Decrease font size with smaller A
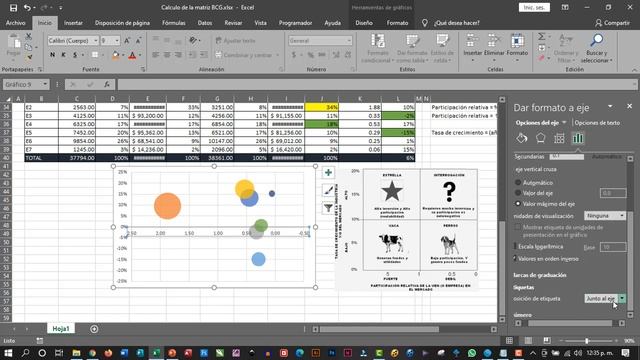The width and height of the screenshot is (640, 360). click(x=138, y=40)
